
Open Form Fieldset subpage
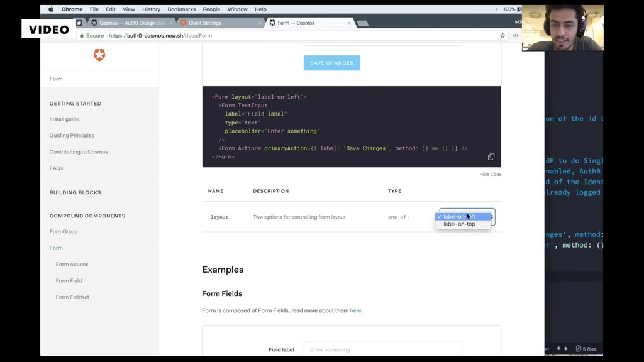72,297
